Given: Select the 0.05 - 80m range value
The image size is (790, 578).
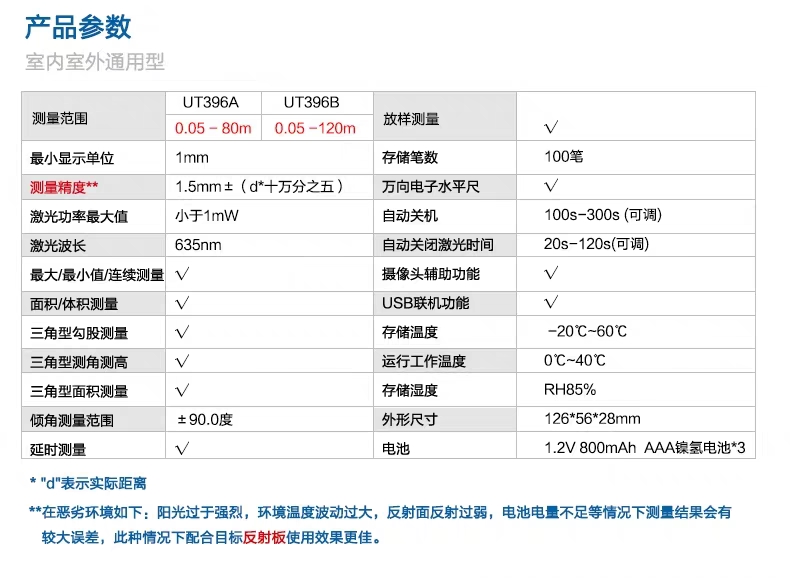Looking at the screenshot, I should click(x=213, y=128).
